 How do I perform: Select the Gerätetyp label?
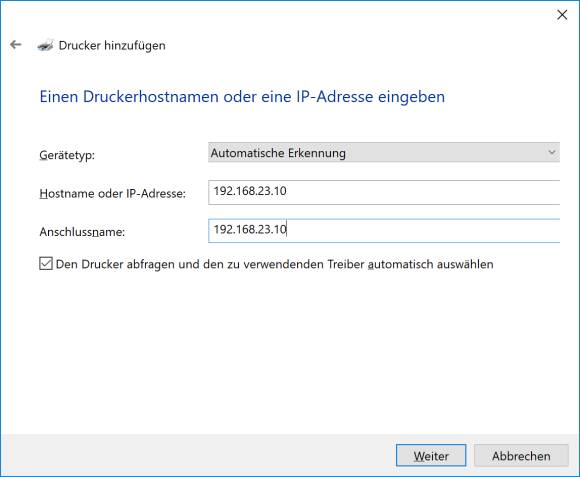tap(67, 155)
